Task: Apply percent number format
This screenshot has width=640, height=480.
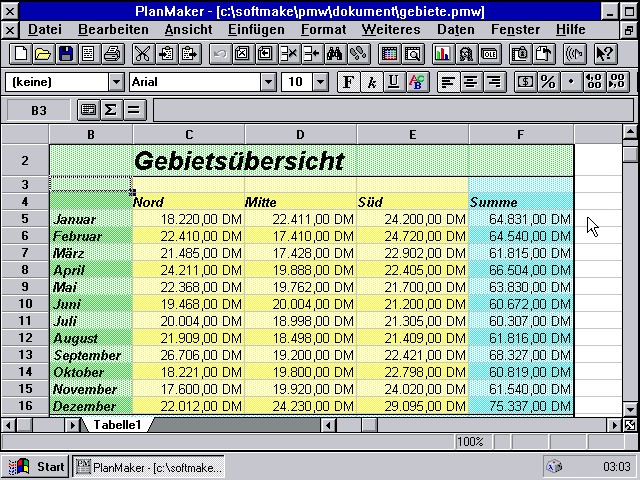Action: point(548,82)
